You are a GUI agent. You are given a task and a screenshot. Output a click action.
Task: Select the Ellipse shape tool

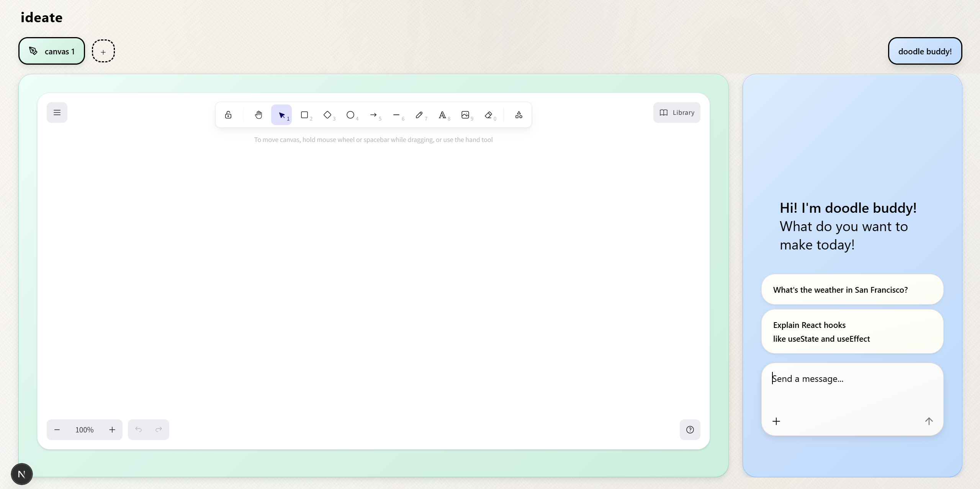(350, 115)
